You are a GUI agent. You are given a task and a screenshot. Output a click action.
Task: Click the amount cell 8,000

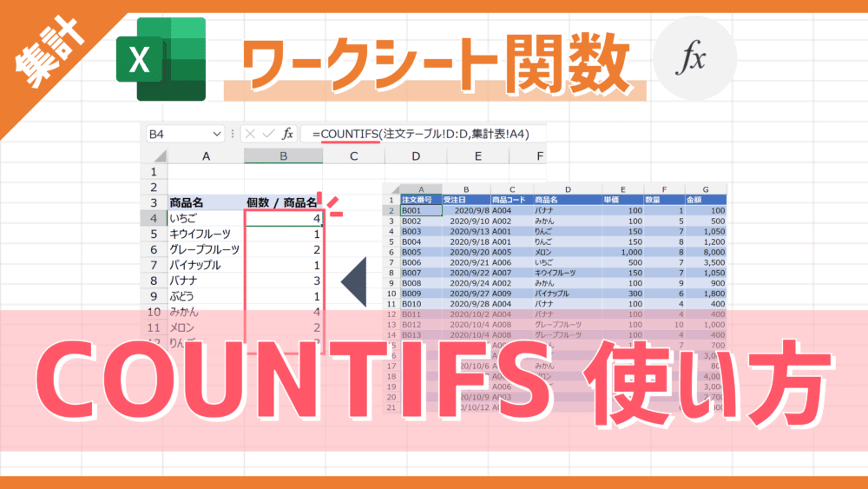[705, 252]
